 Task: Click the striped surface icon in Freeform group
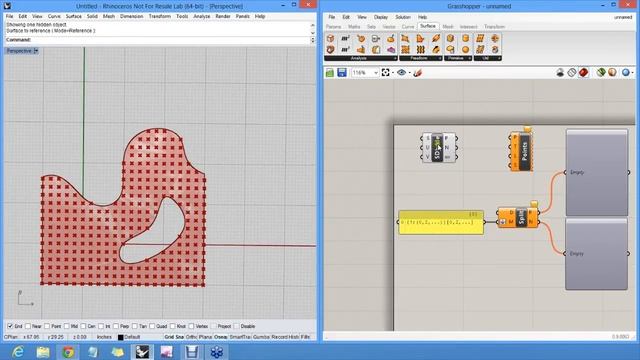[420, 49]
